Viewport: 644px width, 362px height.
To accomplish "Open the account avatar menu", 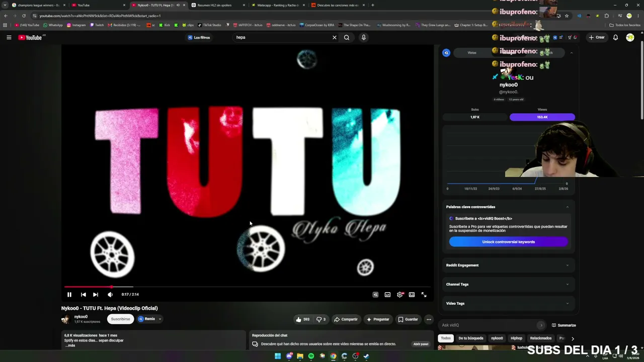I will coord(630,37).
